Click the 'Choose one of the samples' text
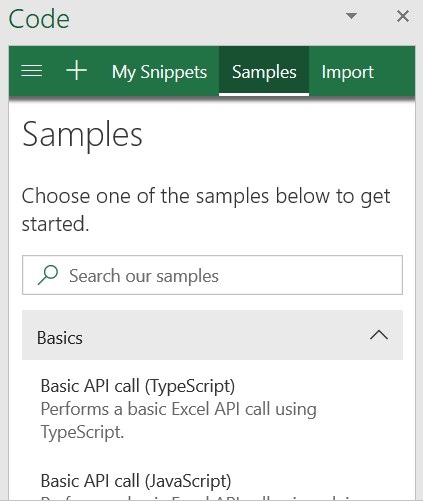This screenshot has width=423, height=501. pyautogui.click(x=206, y=209)
